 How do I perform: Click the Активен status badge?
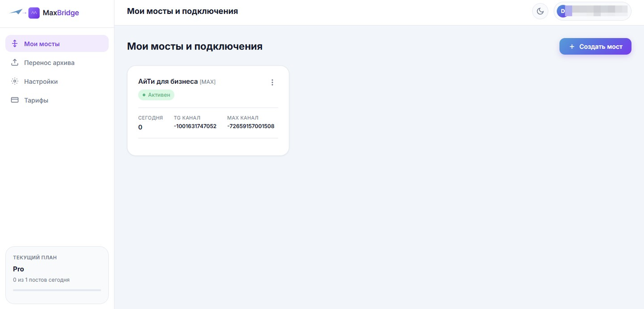(x=156, y=95)
